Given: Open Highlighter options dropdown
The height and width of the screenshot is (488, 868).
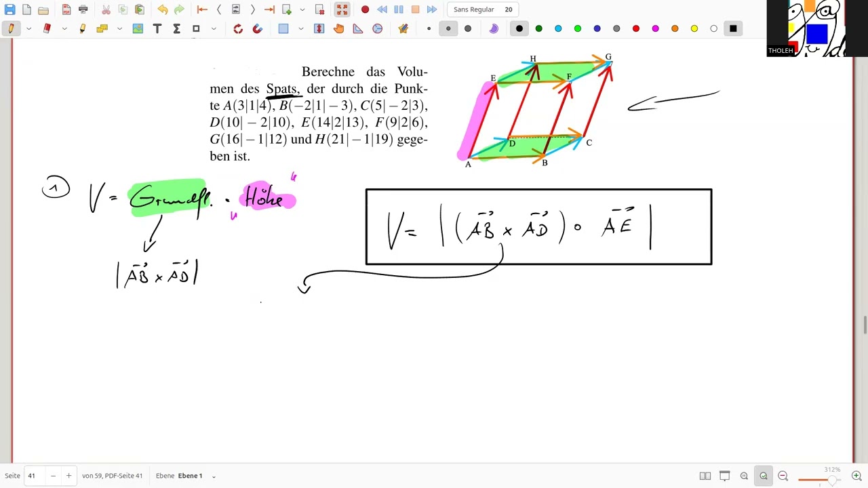Looking at the screenshot, I should pos(119,28).
